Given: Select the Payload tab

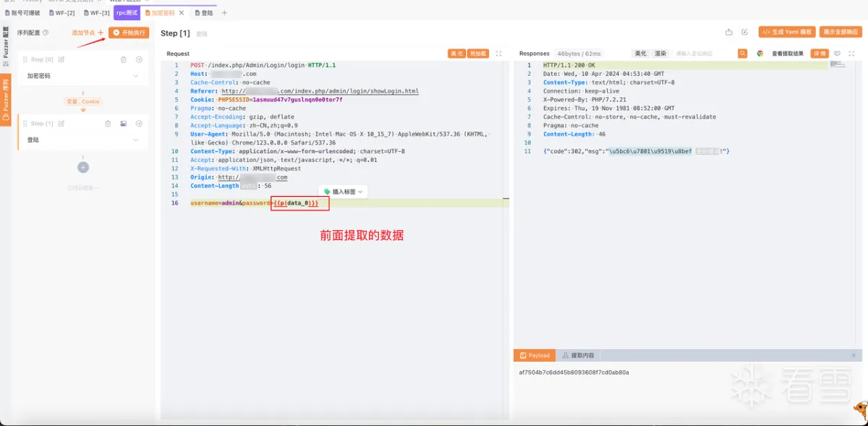Looking at the screenshot, I should (535, 355).
